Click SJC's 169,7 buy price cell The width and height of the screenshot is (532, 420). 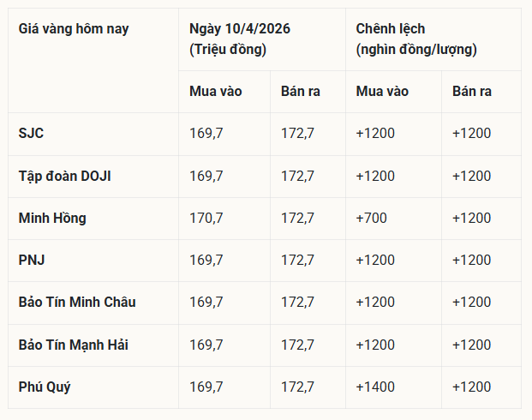coord(206,134)
